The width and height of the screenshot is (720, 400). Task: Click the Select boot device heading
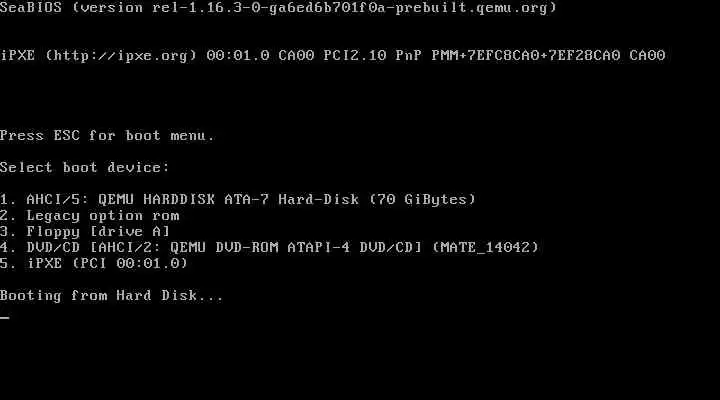[84, 168]
